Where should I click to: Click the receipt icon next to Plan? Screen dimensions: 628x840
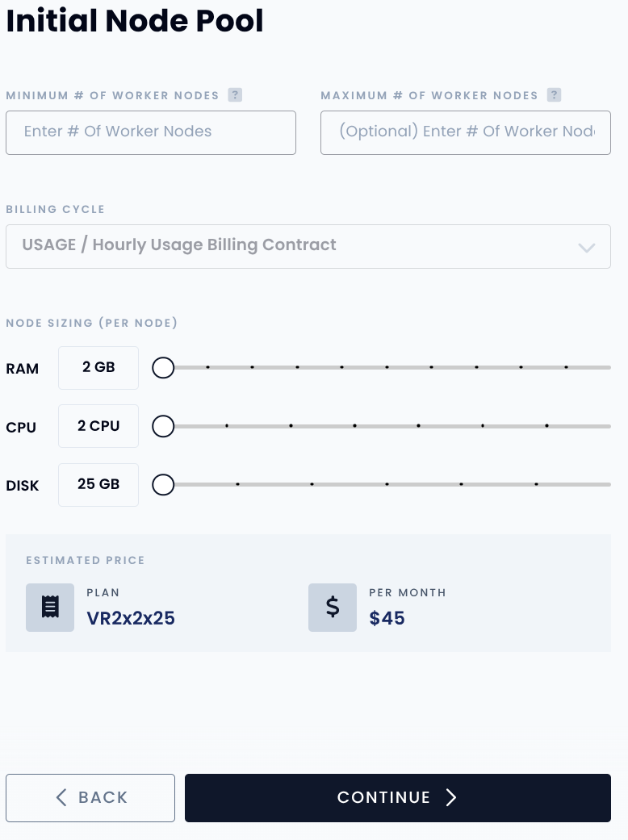pos(50,608)
